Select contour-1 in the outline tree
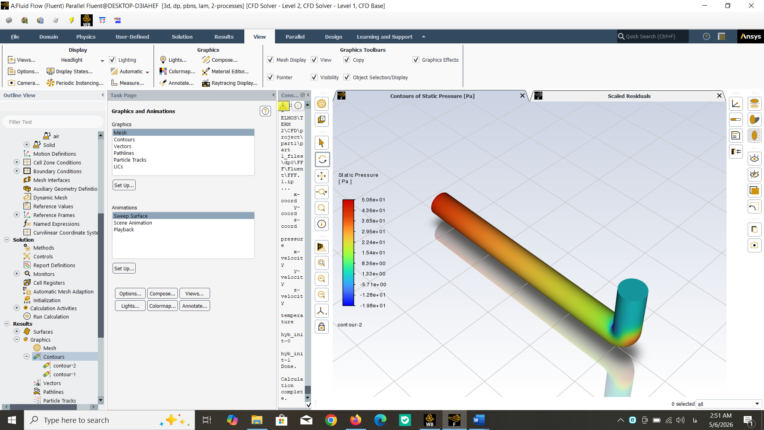The width and height of the screenshot is (764, 430). click(x=64, y=374)
